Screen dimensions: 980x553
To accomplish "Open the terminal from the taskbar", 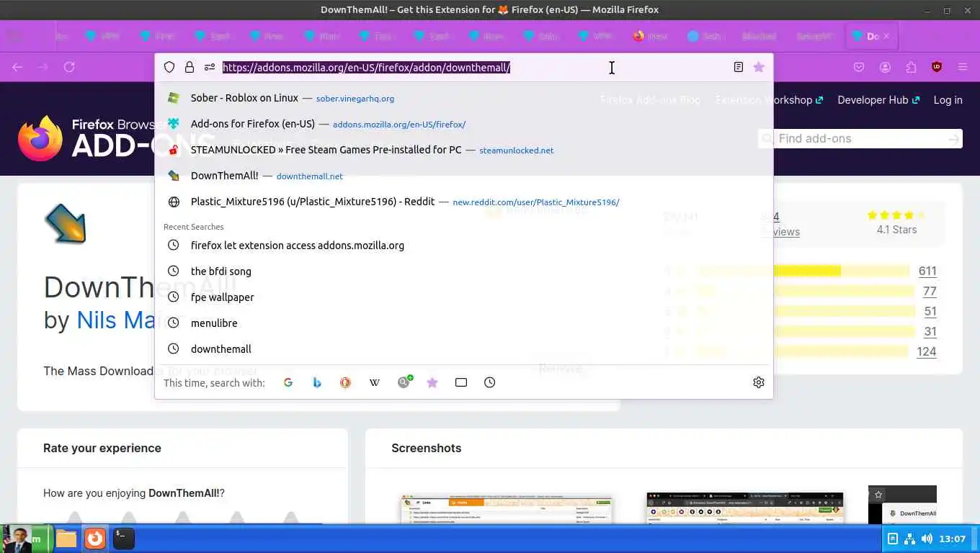I will tap(123, 539).
